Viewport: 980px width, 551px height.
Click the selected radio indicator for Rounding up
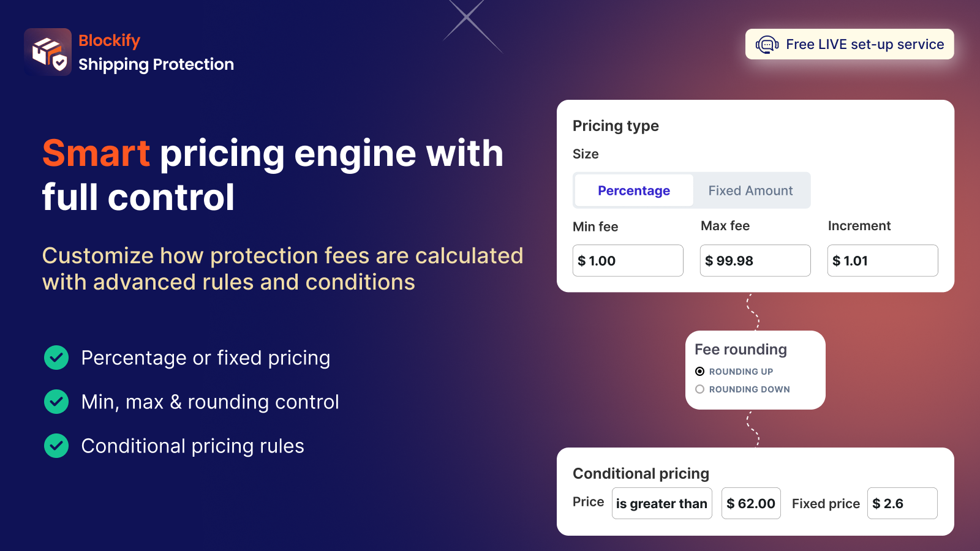pyautogui.click(x=699, y=371)
